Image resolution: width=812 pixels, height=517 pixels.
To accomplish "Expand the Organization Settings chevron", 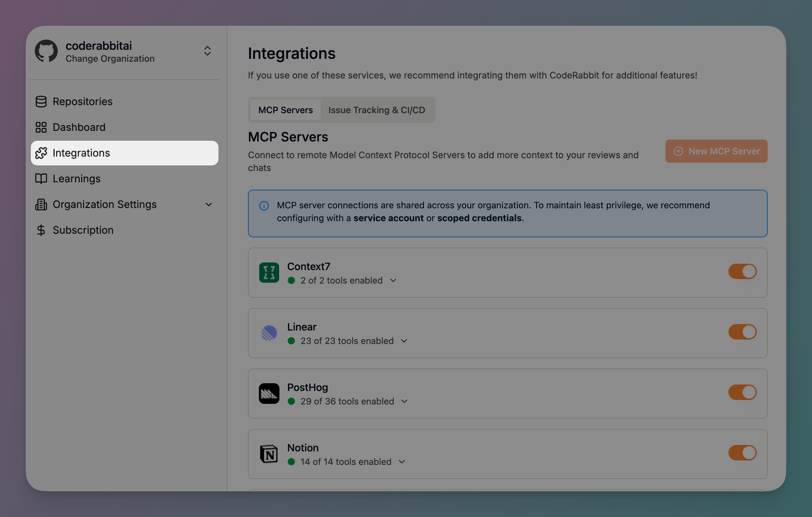I will click(209, 204).
